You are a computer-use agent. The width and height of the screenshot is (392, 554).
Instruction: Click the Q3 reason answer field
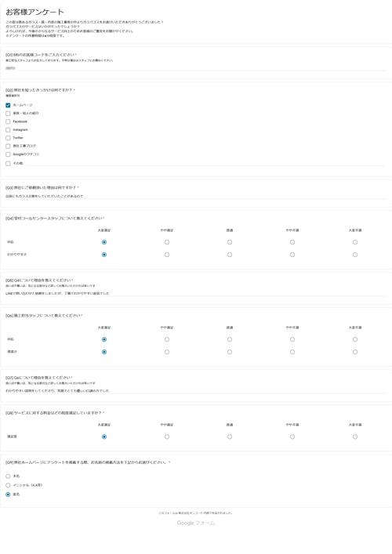click(x=196, y=196)
